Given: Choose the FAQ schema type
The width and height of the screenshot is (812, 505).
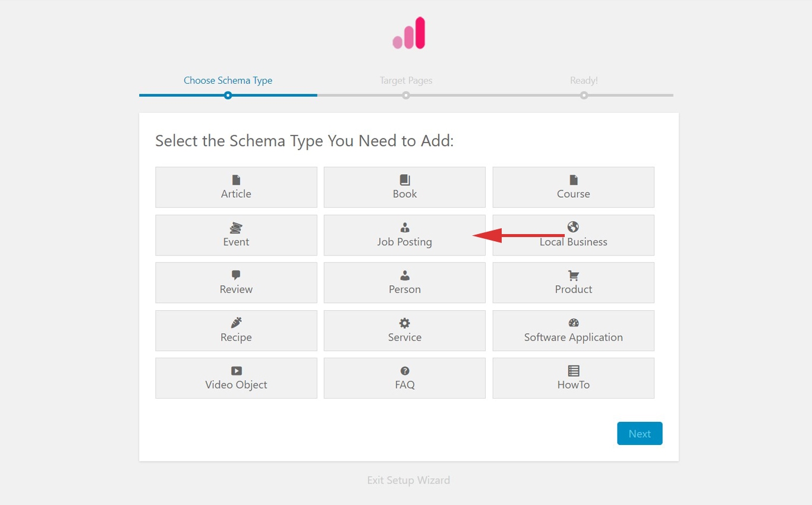Looking at the screenshot, I should point(404,378).
